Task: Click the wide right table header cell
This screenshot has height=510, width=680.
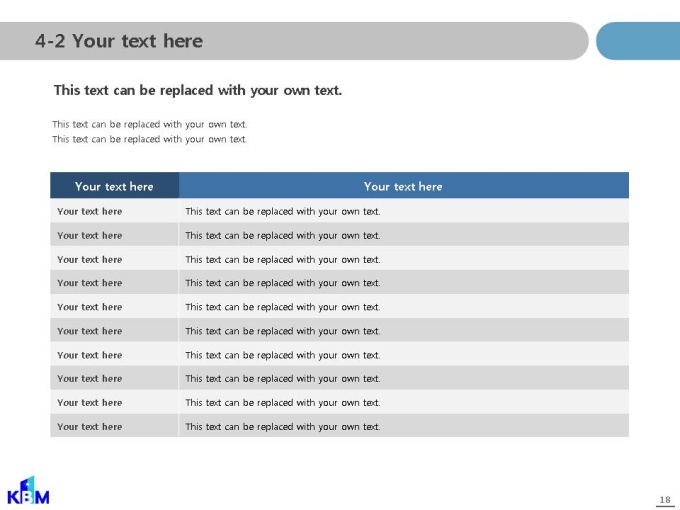Action: coord(404,186)
